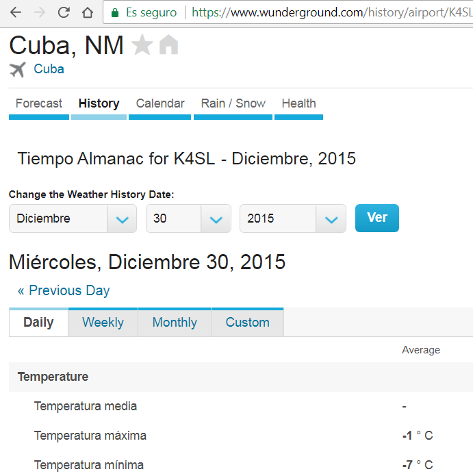Click the airplane airport icon
This screenshot has height=476, width=473.
pos(18,69)
